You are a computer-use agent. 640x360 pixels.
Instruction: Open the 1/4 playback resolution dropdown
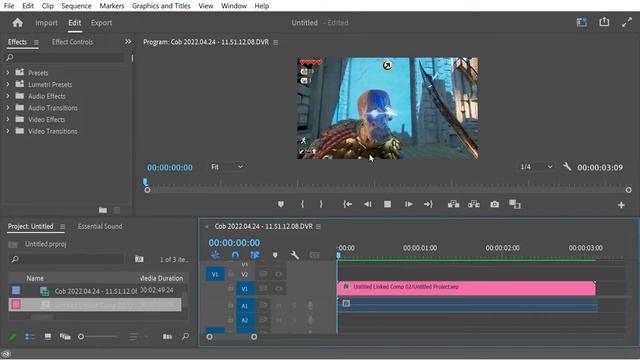[x=536, y=167]
